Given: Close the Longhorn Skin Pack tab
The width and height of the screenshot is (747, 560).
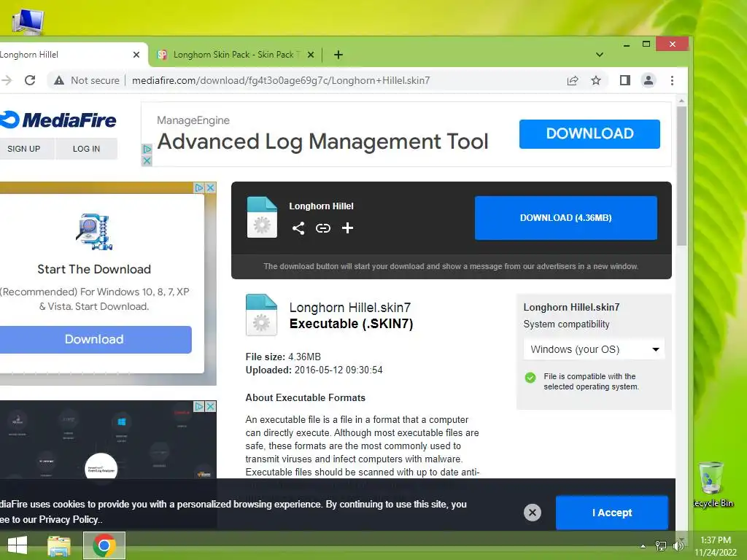Looking at the screenshot, I should click(x=311, y=55).
